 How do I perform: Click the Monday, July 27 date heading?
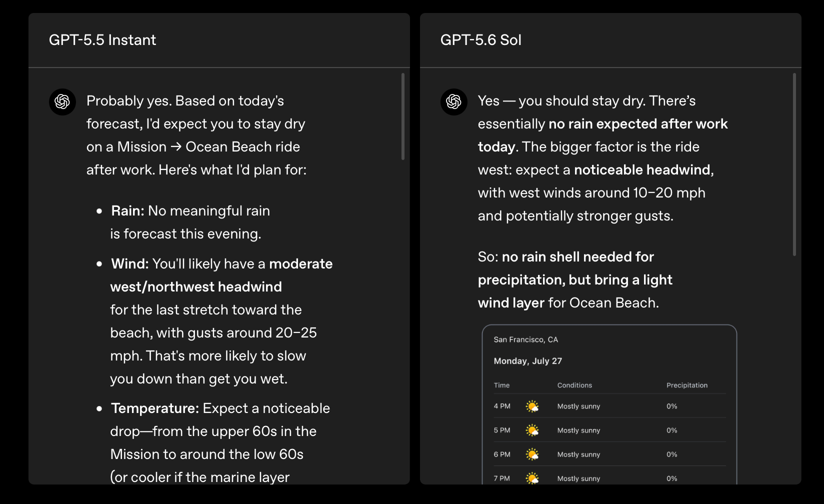528,361
